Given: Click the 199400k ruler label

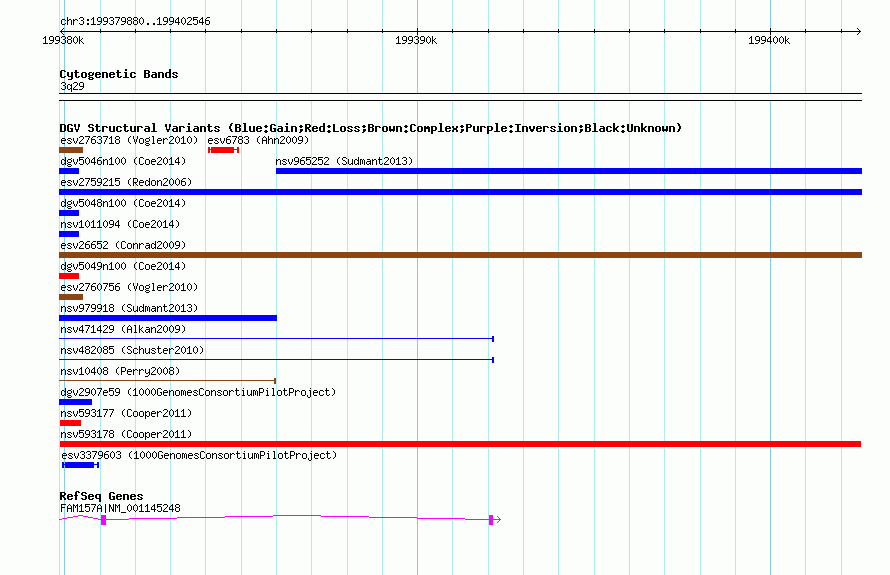Looking at the screenshot, I should pos(769,40).
